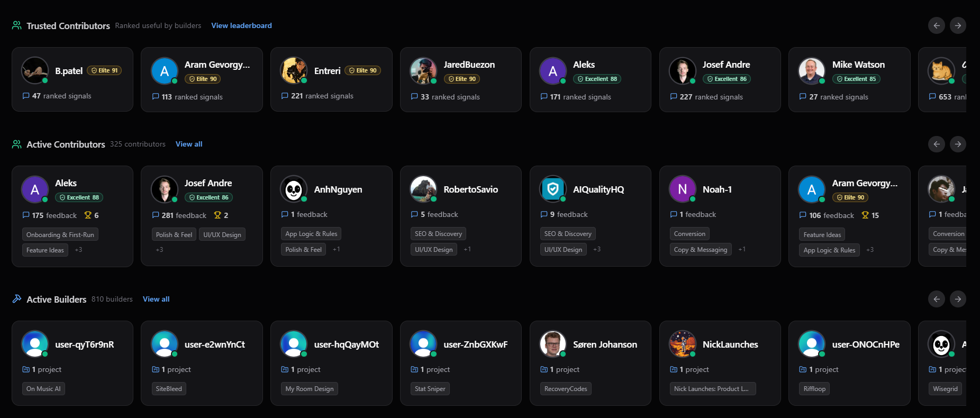980x418 pixels.
Task: Click next arrow in Trusted Contributors row
Action: pos(958,25)
